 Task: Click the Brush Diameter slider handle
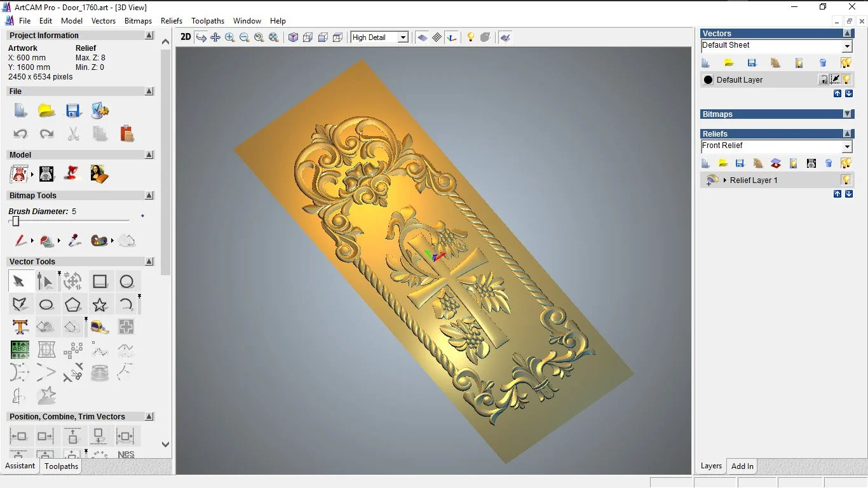tap(16, 221)
